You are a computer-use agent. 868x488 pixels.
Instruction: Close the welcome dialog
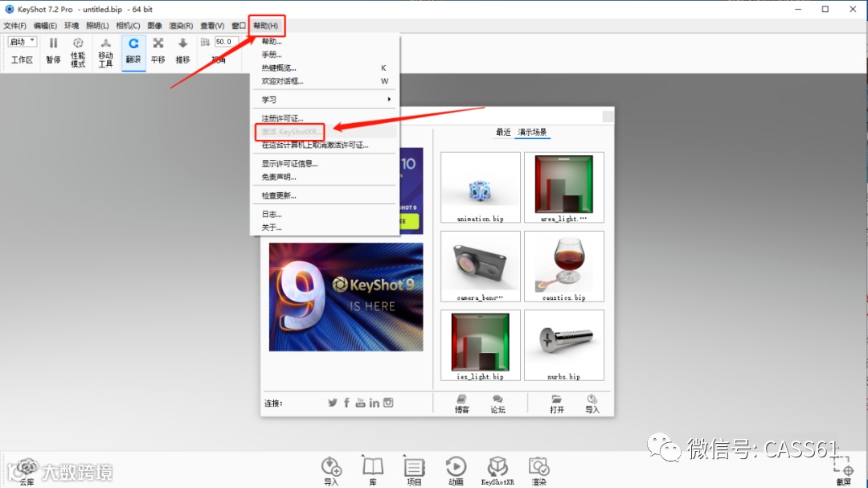pos(608,117)
